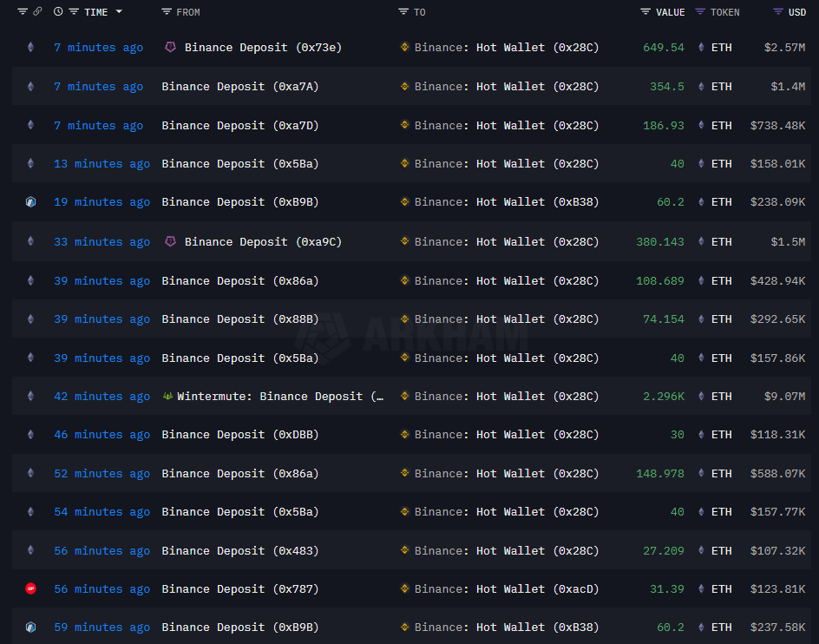
Task: Select the 649.54 value cell
Action: (x=664, y=48)
